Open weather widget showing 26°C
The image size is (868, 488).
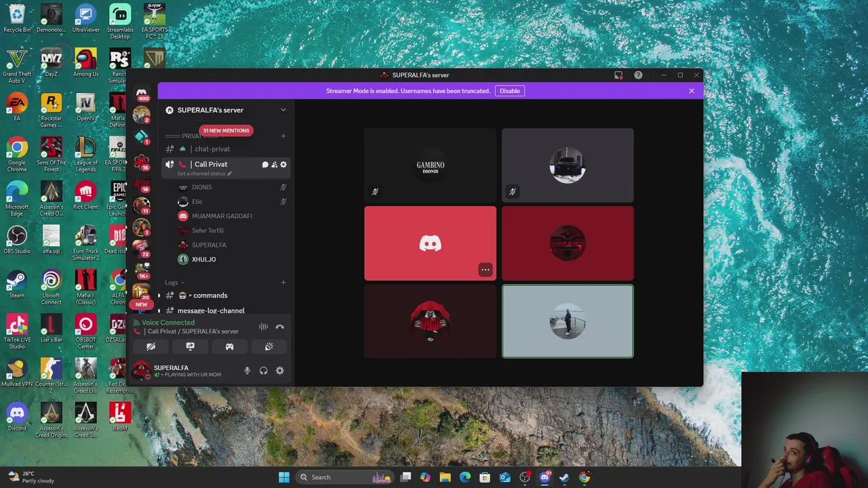point(31,477)
